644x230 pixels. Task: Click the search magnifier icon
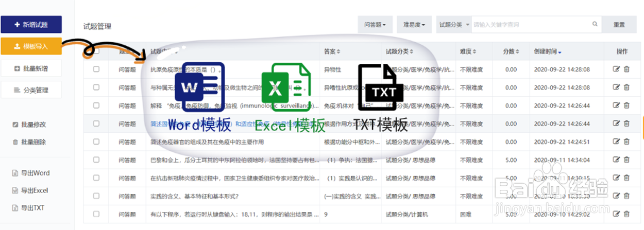click(x=595, y=24)
